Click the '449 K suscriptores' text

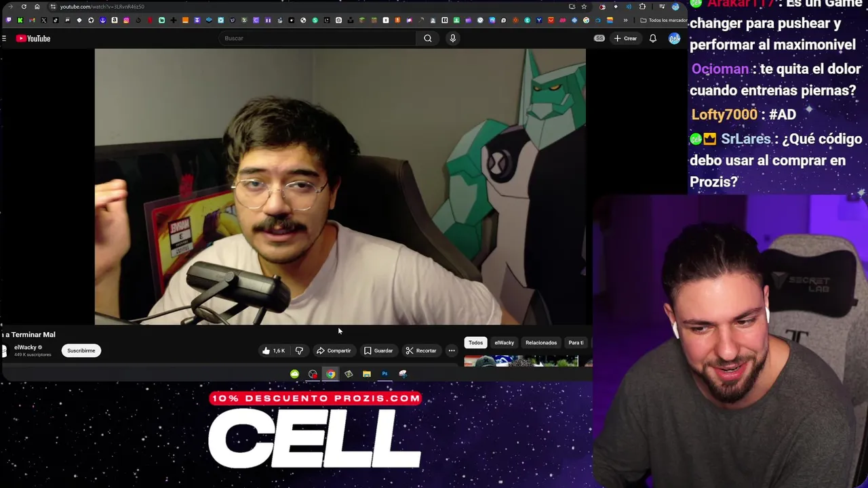[x=33, y=354]
